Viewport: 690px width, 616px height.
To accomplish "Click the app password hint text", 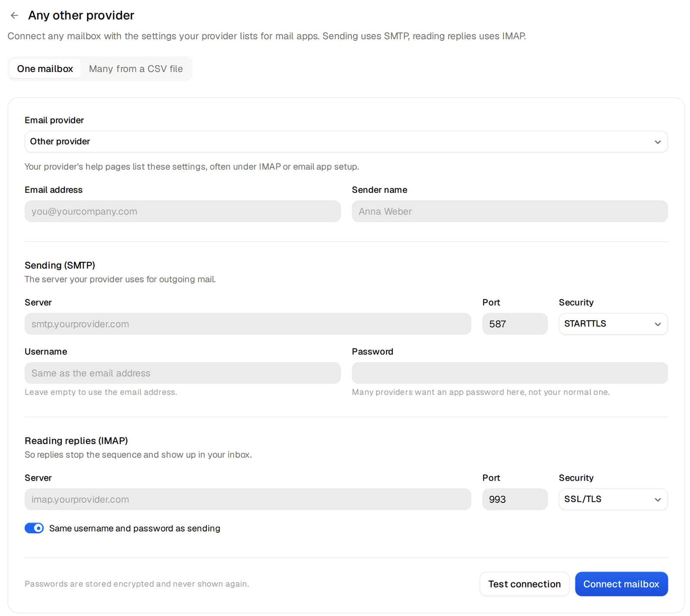I will pos(481,392).
